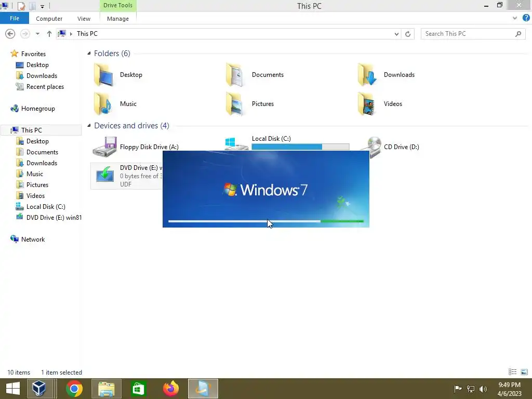This screenshot has height=399, width=532.
Task: Click the Search This PC field
Action: pyautogui.click(x=473, y=34)
